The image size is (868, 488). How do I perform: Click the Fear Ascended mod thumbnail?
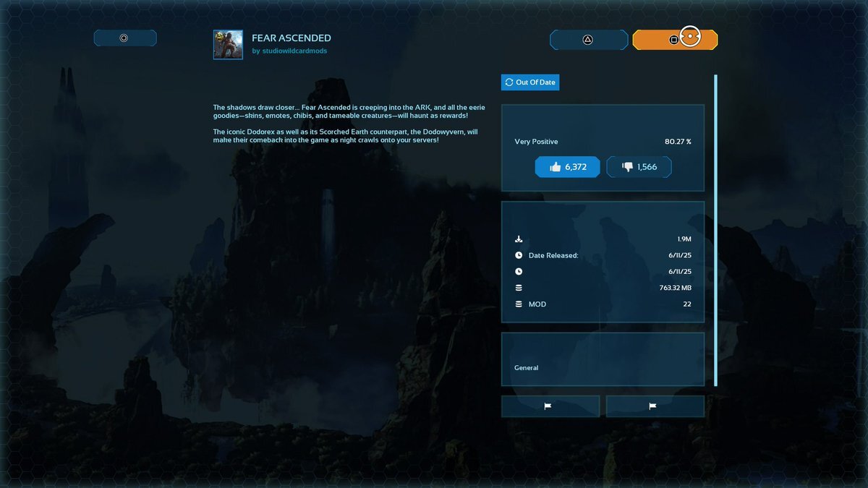click(x=228, y=44)
